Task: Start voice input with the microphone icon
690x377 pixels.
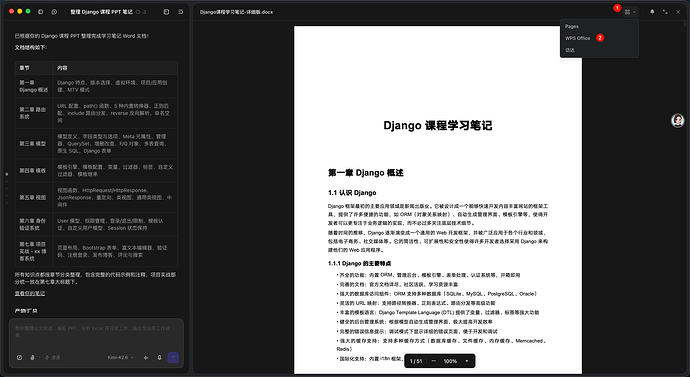Action: 159,358
